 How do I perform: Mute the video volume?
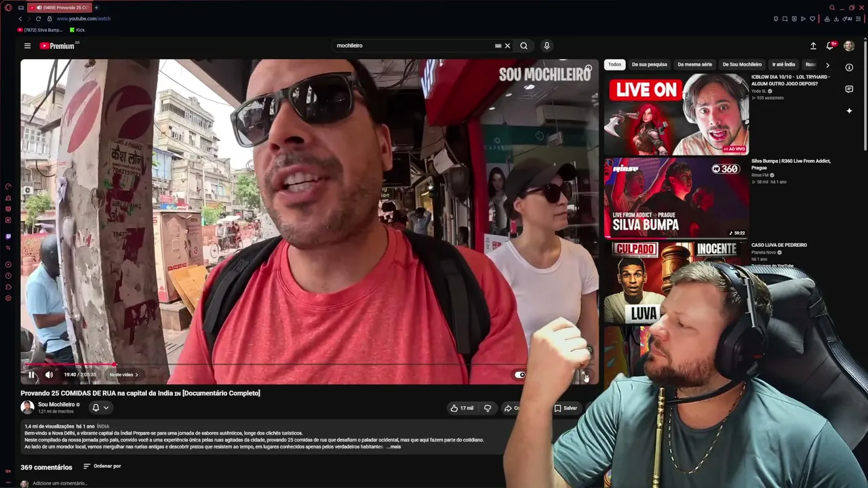49,375
